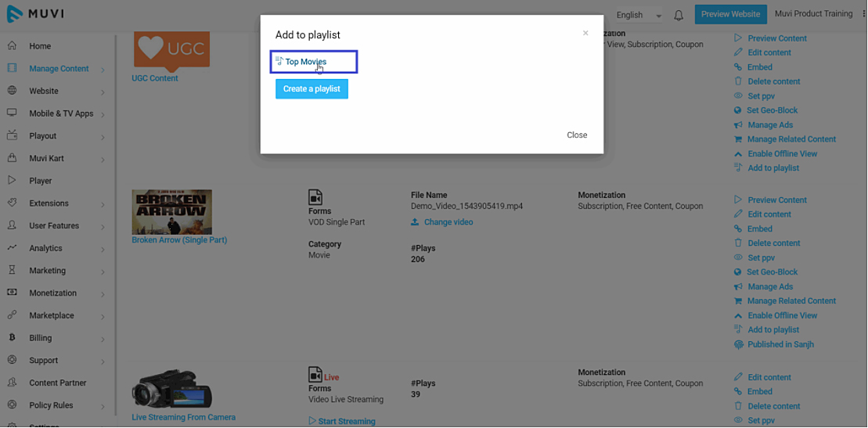Click the Policy Rules icon in sidebar

coord(12,405)
